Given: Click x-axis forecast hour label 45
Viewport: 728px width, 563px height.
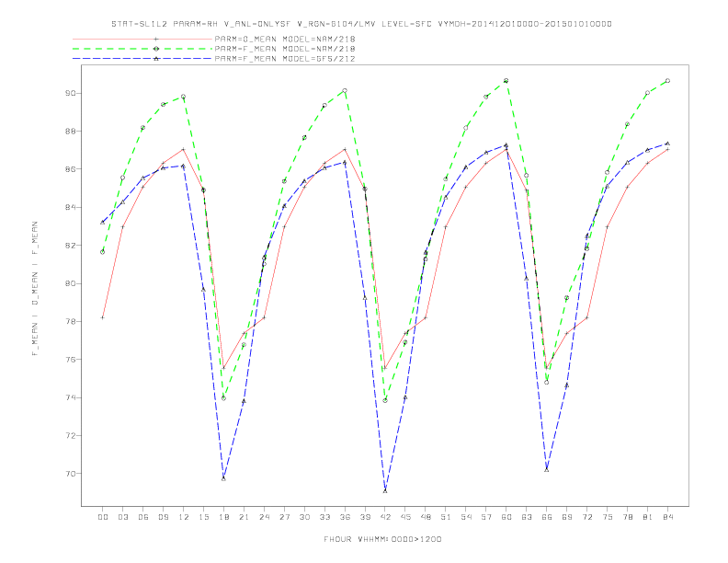Looking at the screenshot, I should coord(405,517).
